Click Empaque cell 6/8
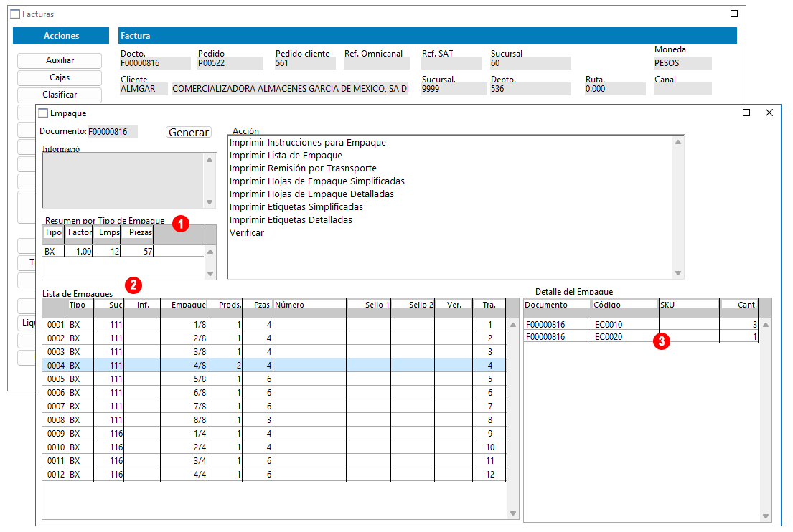The image size is (793, 532). pyautogui.click(x=184, y=393)
